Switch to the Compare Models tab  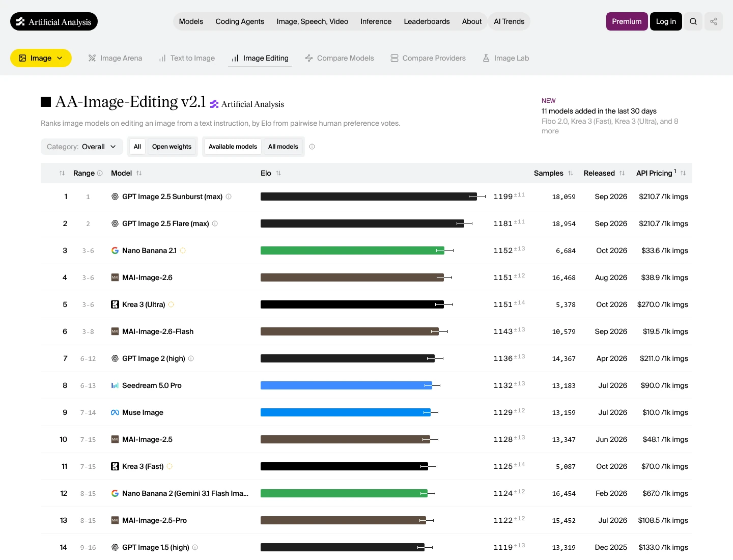340,58
